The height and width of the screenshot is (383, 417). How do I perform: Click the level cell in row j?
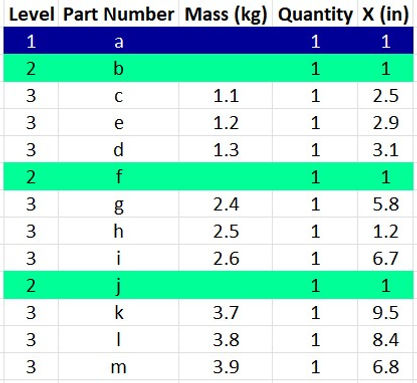pyautogui.click(x=31, y=285)
